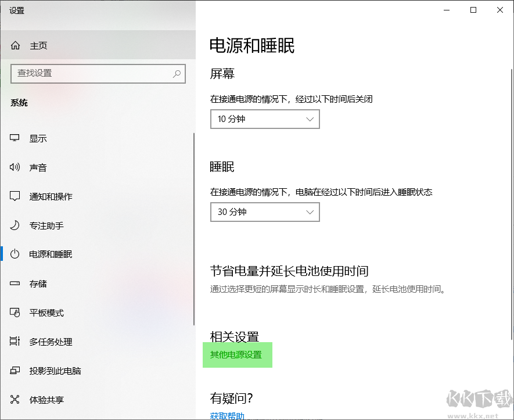Open the screen timeout dropdown showing 10 分钟
Screen dimensions: 514x420
(264, 119)
